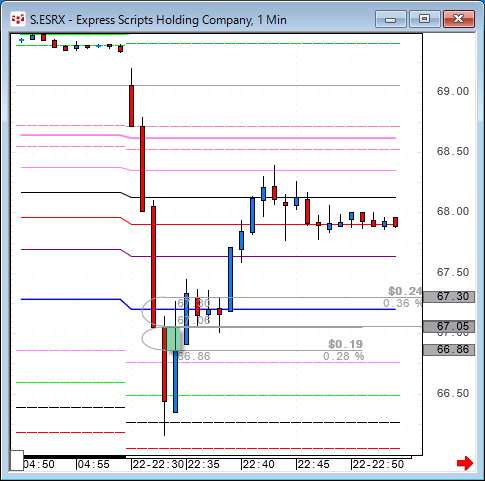Click the 0.28 % measurement label
Viewport: 485px width, 481px height.
[x=343, y=356]
